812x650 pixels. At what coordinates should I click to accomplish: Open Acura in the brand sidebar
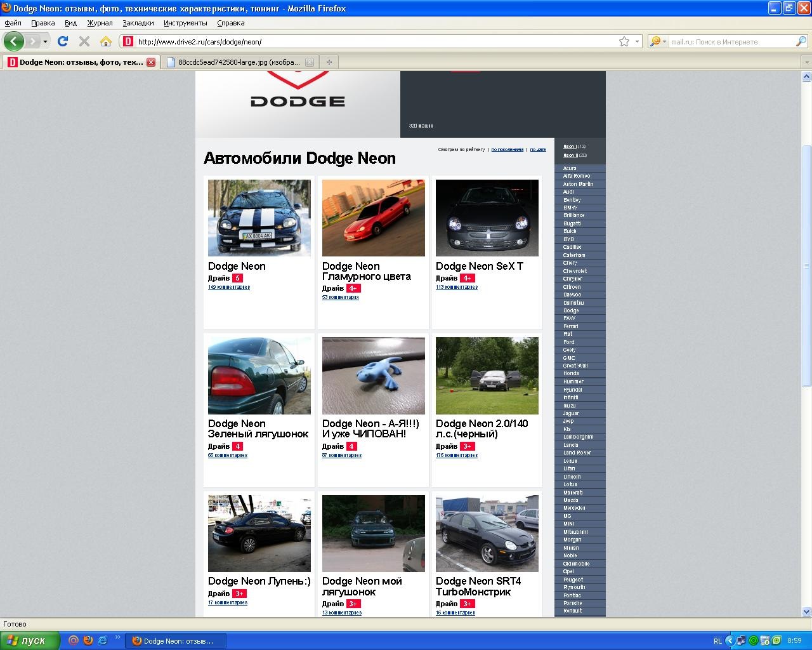click(570, 168)
